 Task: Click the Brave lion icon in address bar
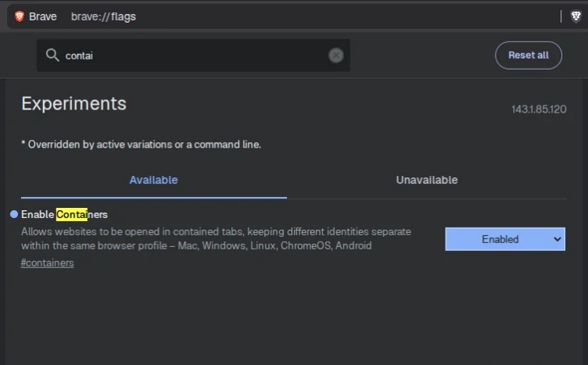(x=20, y=16)
